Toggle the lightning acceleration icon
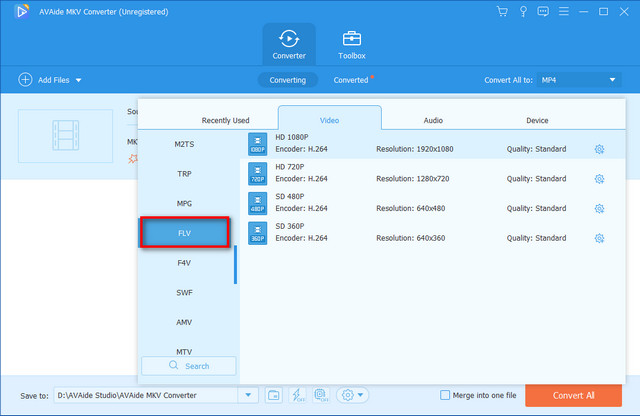 298,395
